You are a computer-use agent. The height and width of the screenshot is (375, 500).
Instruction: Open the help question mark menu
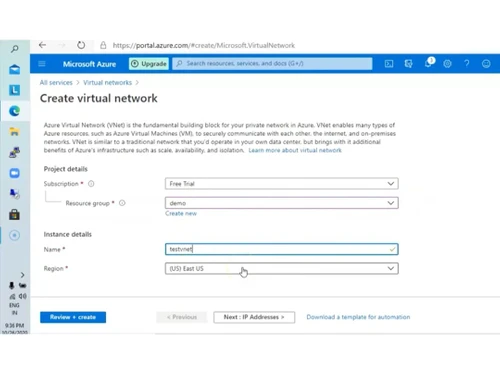pos(467,64)
